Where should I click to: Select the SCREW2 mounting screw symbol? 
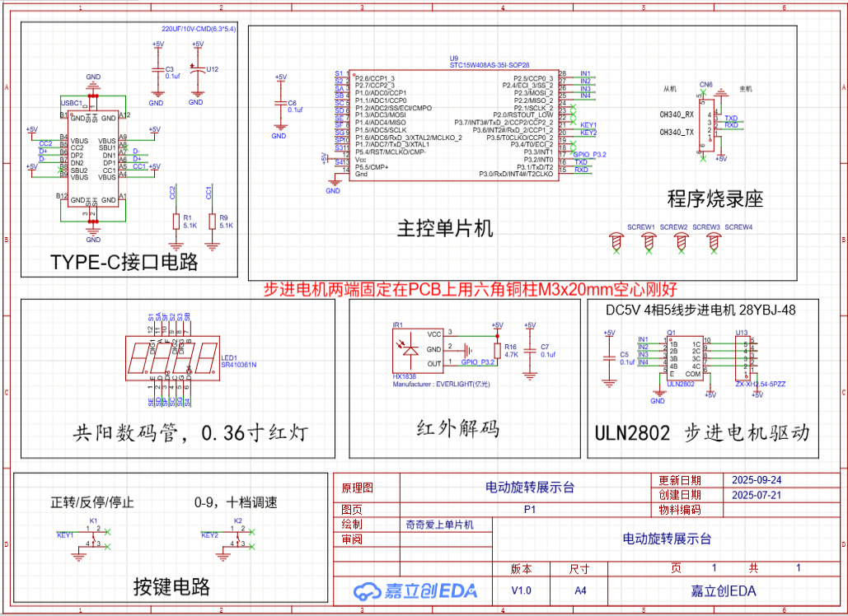(x=647, y=239)
